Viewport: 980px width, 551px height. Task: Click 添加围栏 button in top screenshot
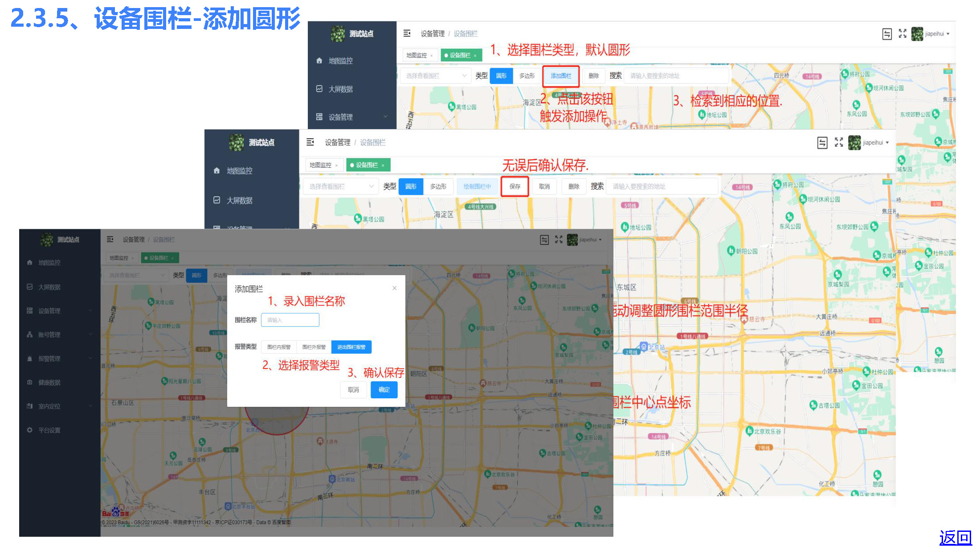(561, 76)
